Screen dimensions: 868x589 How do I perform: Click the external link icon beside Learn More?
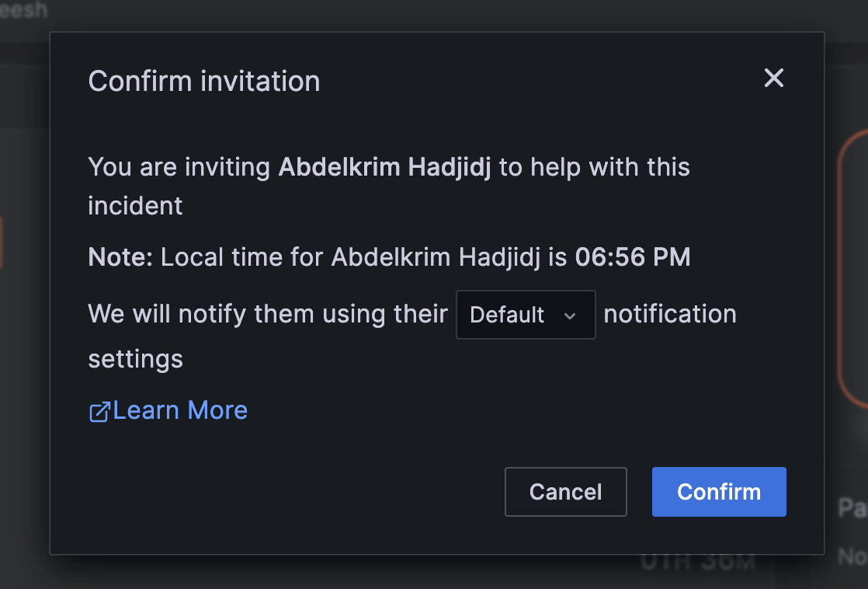point(99,412)
